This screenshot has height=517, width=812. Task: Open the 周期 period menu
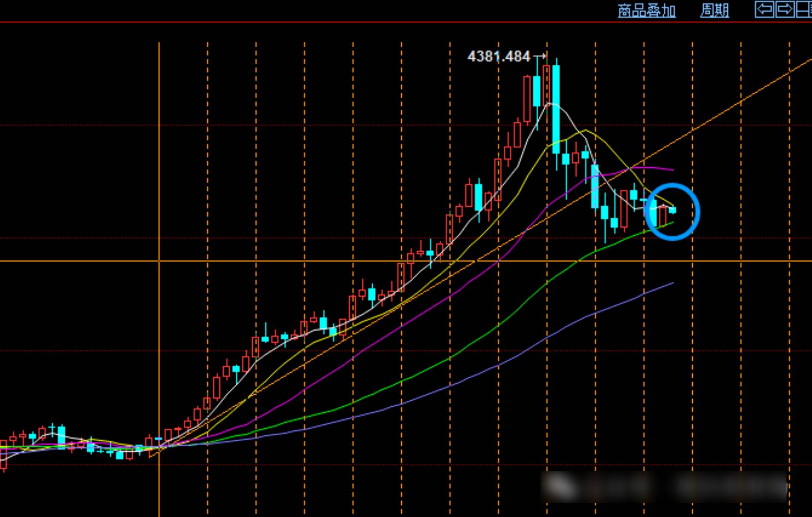click(x=714, y=11)
